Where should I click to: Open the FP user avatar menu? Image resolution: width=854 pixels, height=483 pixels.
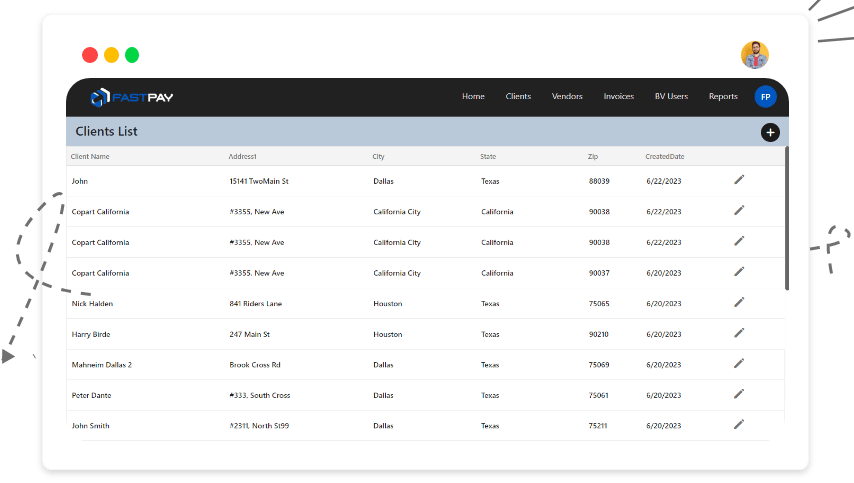(x=765, y=97)
